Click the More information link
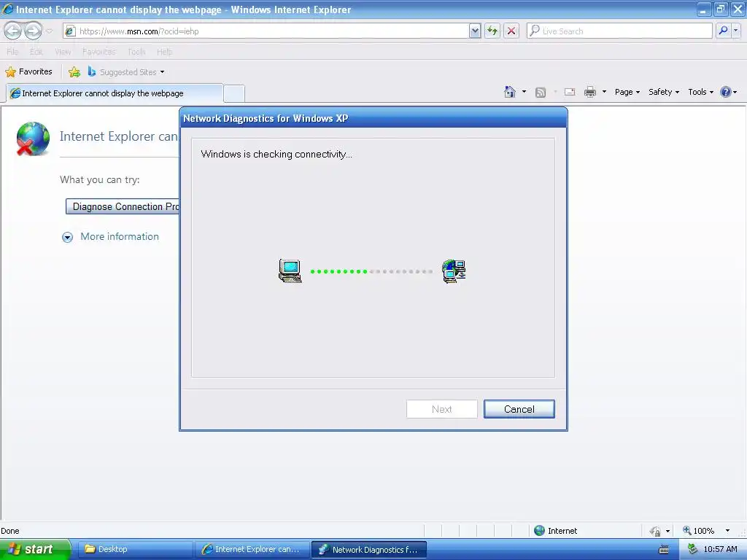The width and height of the screenshot is (747, 560). (x=120, y=237)
